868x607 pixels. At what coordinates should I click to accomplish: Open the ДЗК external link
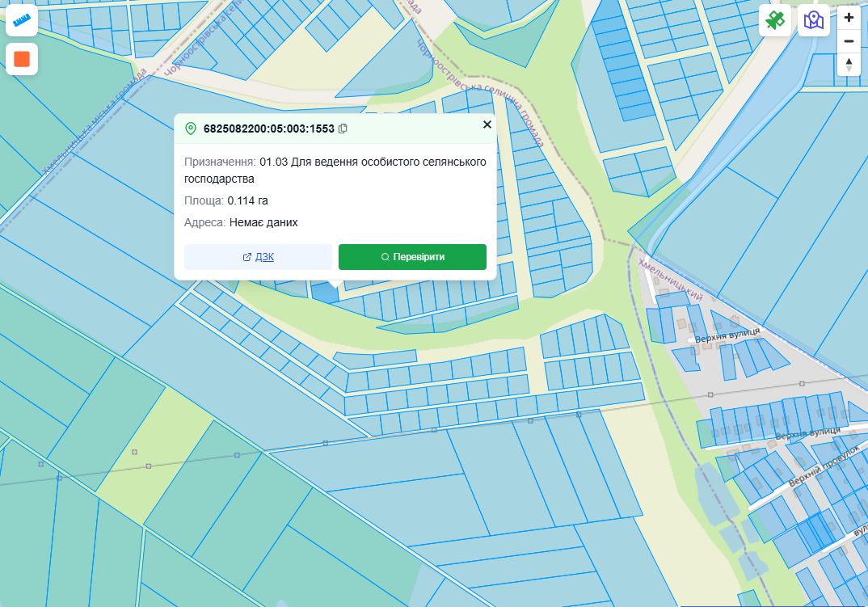[x=259, y=257]
